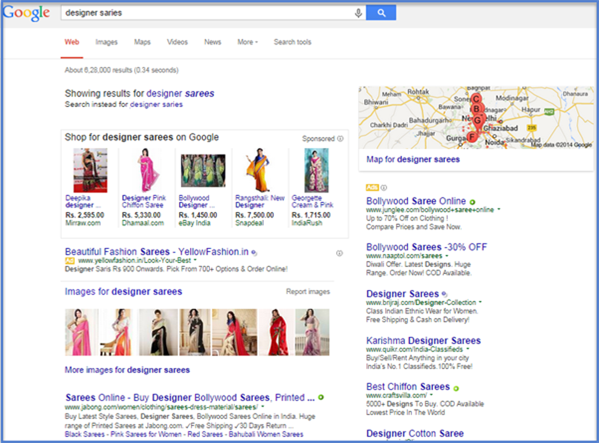
Task: Open last lavender saree image result
Action: pos(312,332)
